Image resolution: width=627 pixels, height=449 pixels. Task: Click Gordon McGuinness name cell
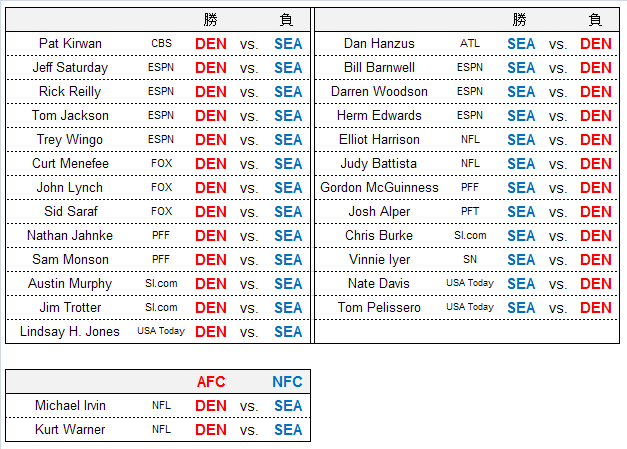(x=379, y=188)
